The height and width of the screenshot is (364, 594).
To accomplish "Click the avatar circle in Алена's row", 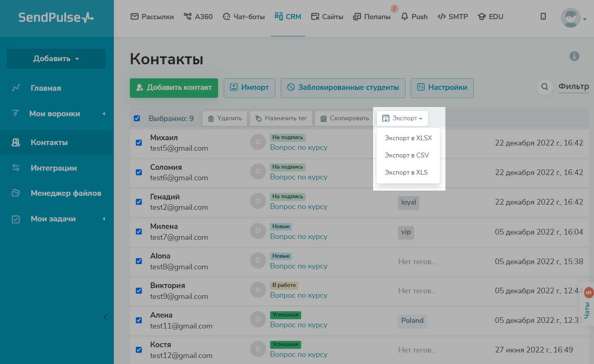I will [x=258, y=319].
